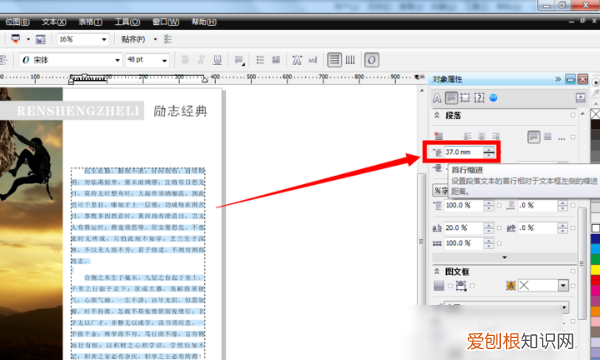This screenshot has height=360, width=600.
Task: Adjust first line indent spinner arrows
Action: pyautogui.click(x=489, y=152)
